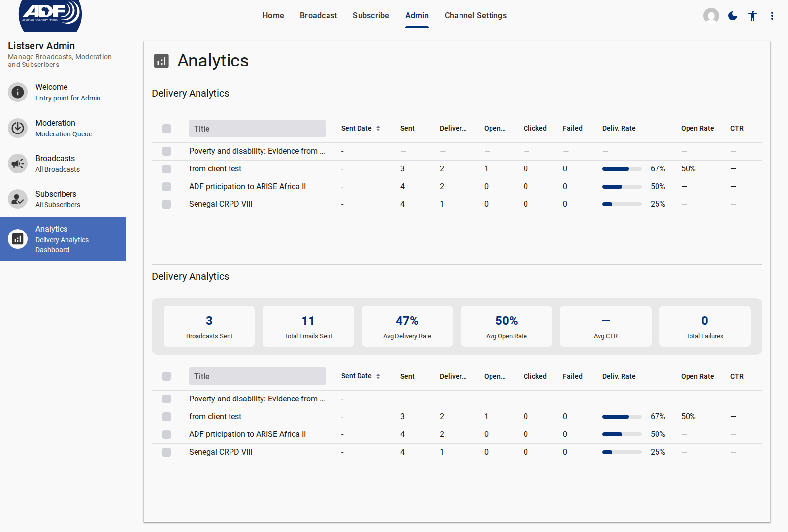Click the Analytics heading chart icon
Image resolution: width=788 pixels, height=532 pixels.
[161, 61]
